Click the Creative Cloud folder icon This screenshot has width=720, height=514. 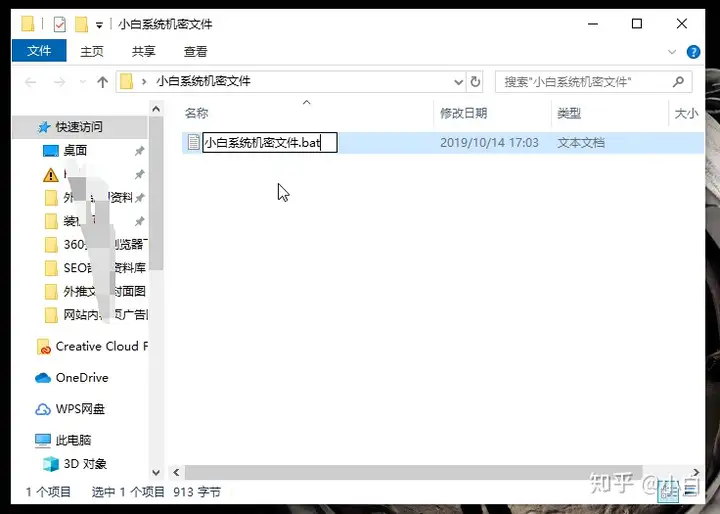44,347
